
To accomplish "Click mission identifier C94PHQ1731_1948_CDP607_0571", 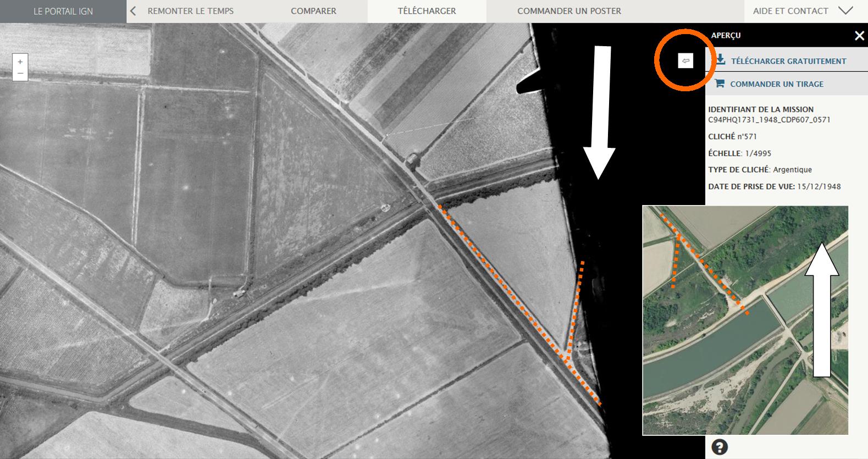I will (x=769, y=120).
